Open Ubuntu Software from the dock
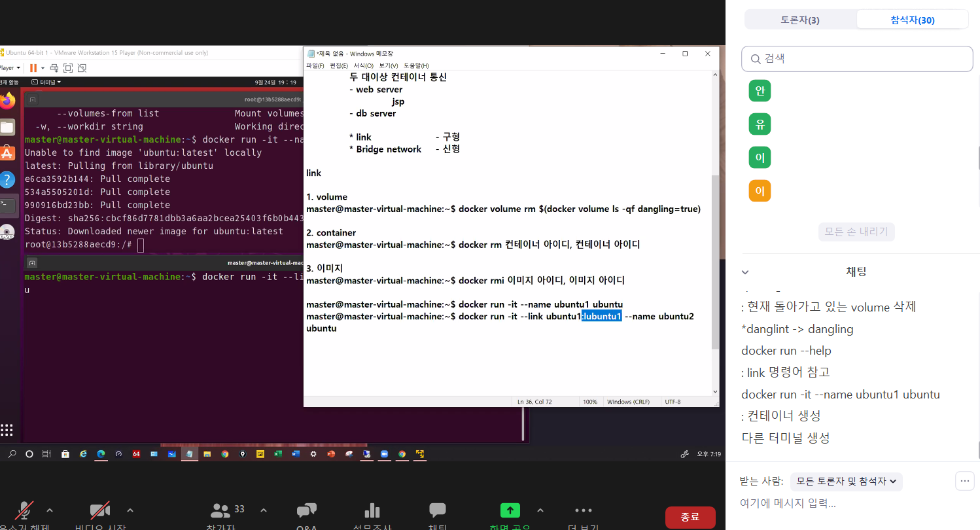Screen dimensions: 980x530 pyautogui.click(x=7, y=153)
